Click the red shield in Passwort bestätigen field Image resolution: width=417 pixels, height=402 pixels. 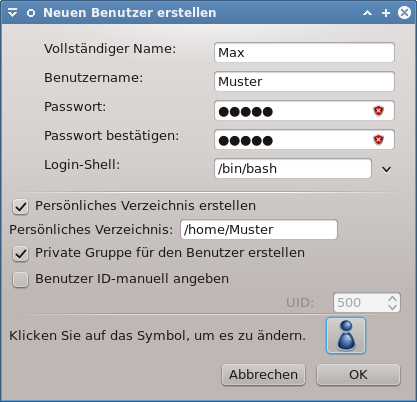[x=379, y=140]
